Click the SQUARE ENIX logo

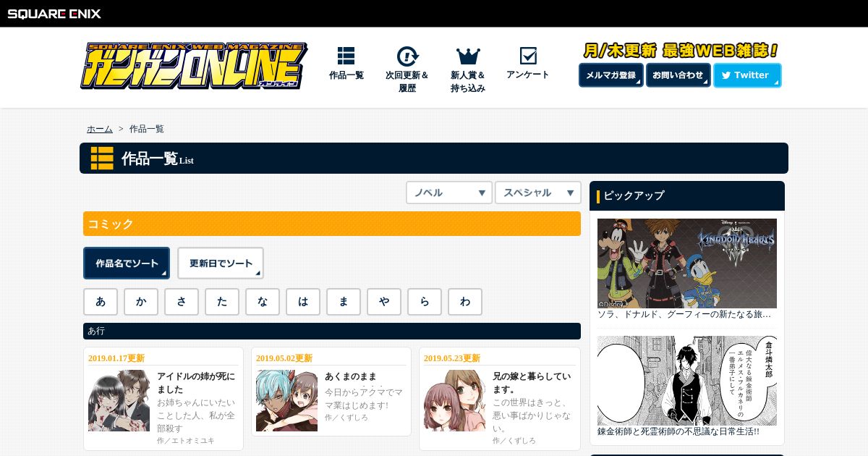point(54,13)
